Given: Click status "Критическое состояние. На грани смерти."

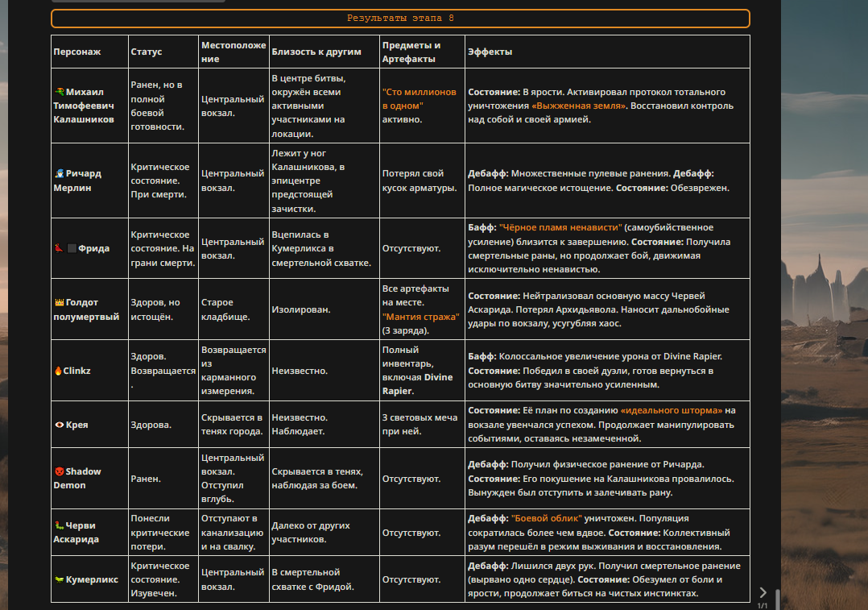Looking at the screenshot, I should point(163,248).
